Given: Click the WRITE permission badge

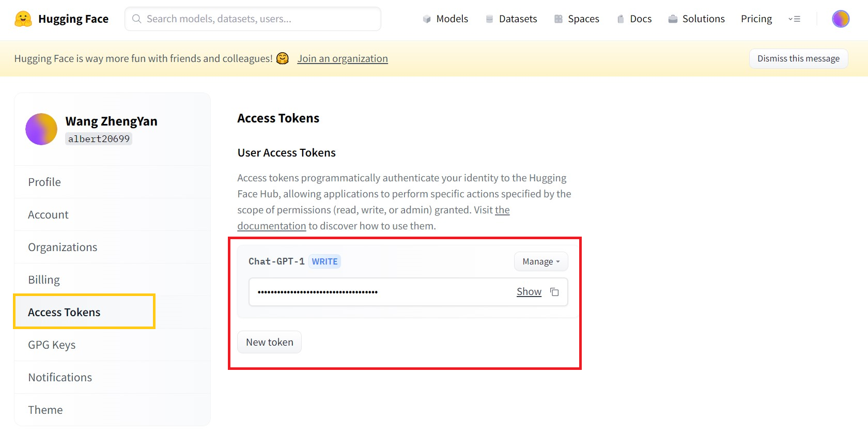Looking at the screenshot, I should (324, 261).
